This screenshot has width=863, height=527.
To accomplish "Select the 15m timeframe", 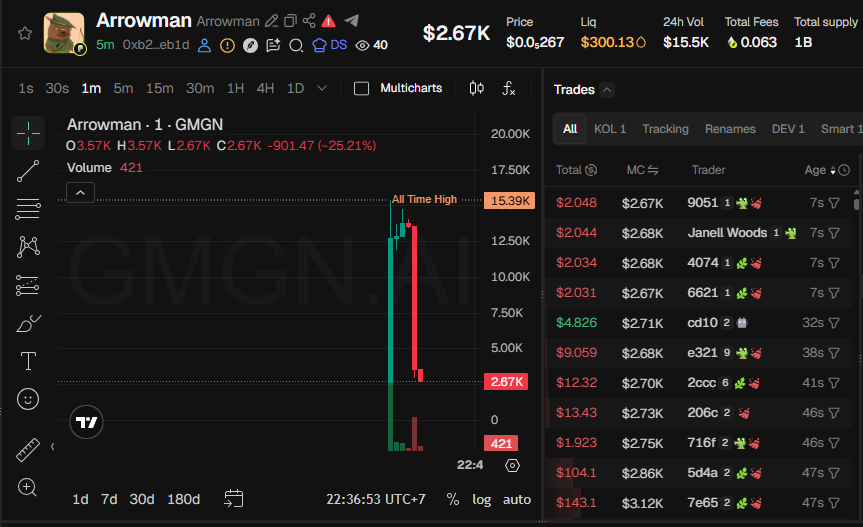I will tap(160, 88).
